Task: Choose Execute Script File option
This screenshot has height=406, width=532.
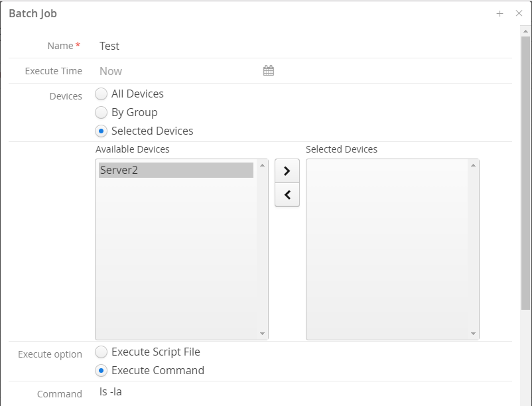Action: pos(101,352)
